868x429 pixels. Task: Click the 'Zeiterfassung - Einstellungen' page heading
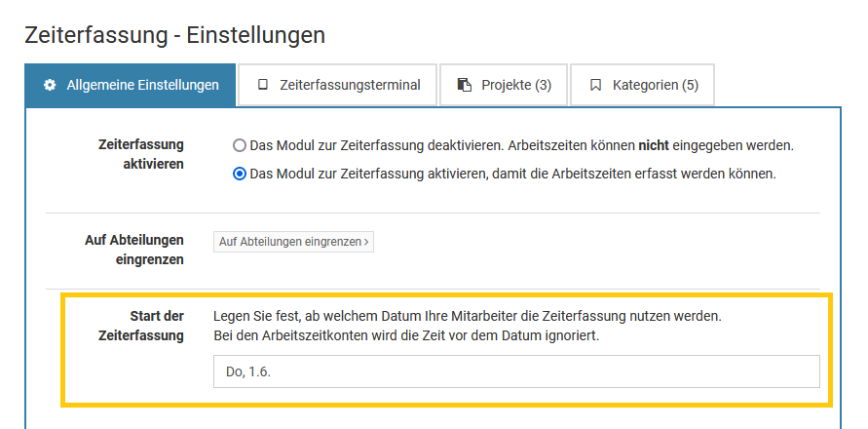point(174,35)
